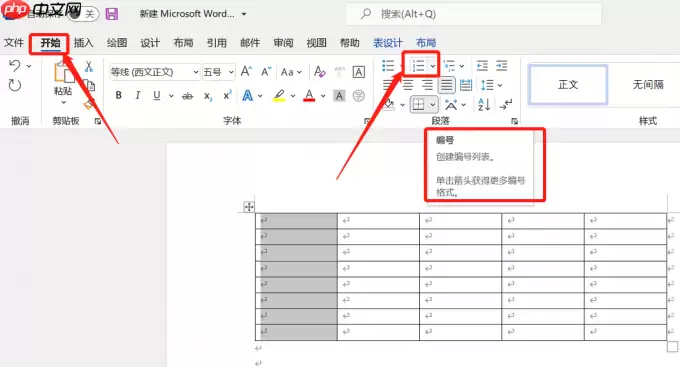The width and height of the screenshot is (680, 367).
Task: Apply the red font color
Action: pyautogui.click(x=309, y=95)
